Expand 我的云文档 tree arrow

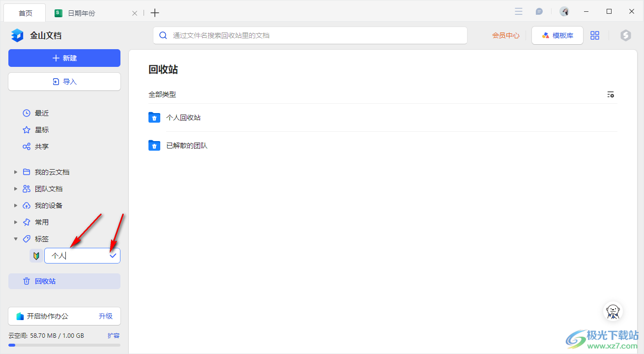coord(16,172)
